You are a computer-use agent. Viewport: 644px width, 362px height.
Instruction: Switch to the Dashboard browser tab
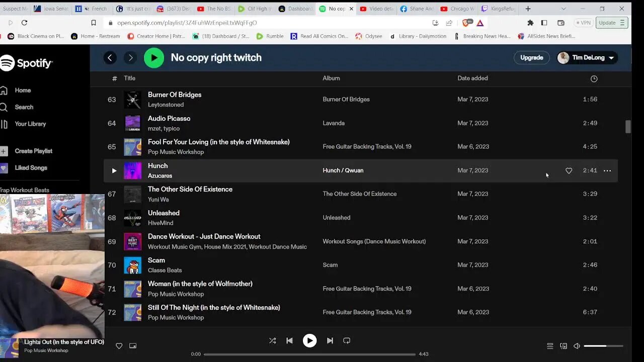tap(295, 9)
